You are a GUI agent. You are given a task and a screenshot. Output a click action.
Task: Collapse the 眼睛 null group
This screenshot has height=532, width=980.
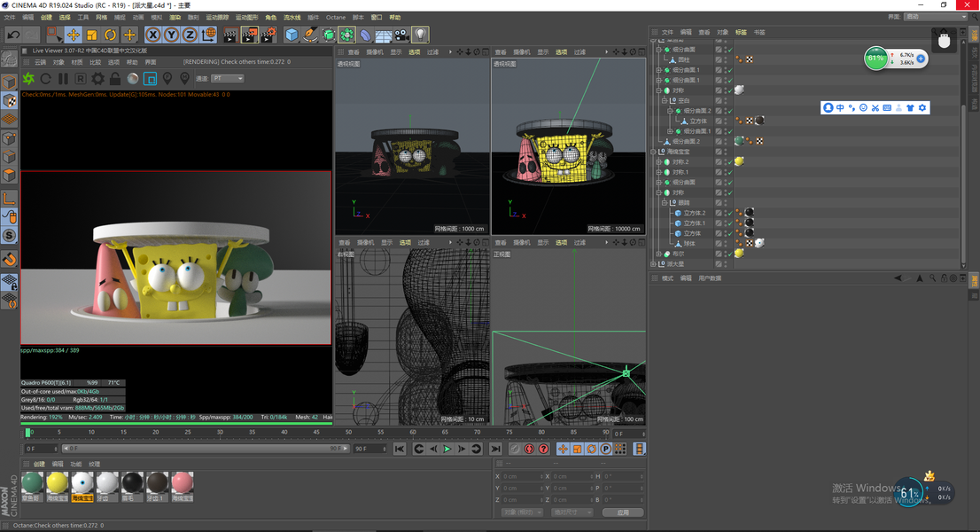[x=665, y=202]
